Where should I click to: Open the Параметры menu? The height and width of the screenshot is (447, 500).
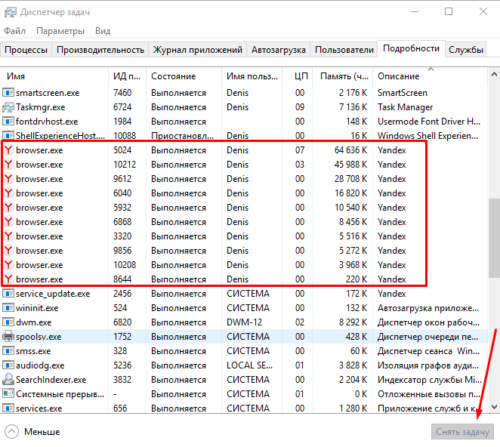click(60, 31)
